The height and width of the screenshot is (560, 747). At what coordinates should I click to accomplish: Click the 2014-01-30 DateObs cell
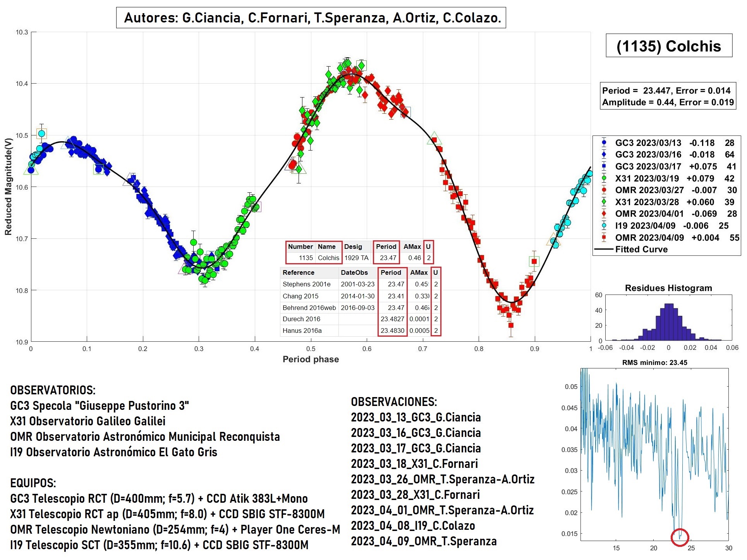[x=358, y=296]
